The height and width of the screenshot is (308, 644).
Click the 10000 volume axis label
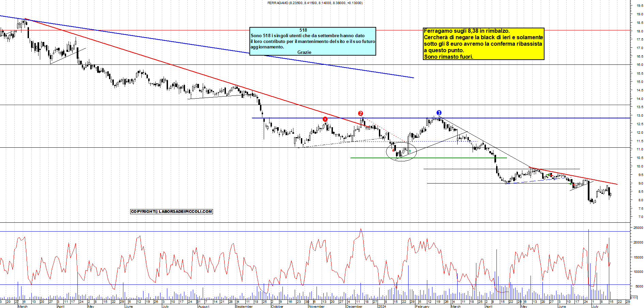coord(638,272)
